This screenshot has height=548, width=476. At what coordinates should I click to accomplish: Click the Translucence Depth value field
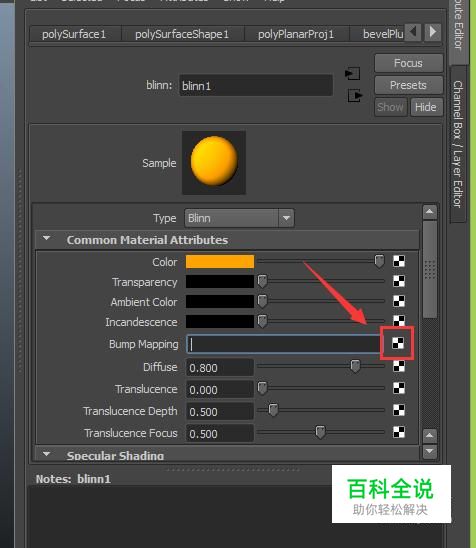point(220,411)
